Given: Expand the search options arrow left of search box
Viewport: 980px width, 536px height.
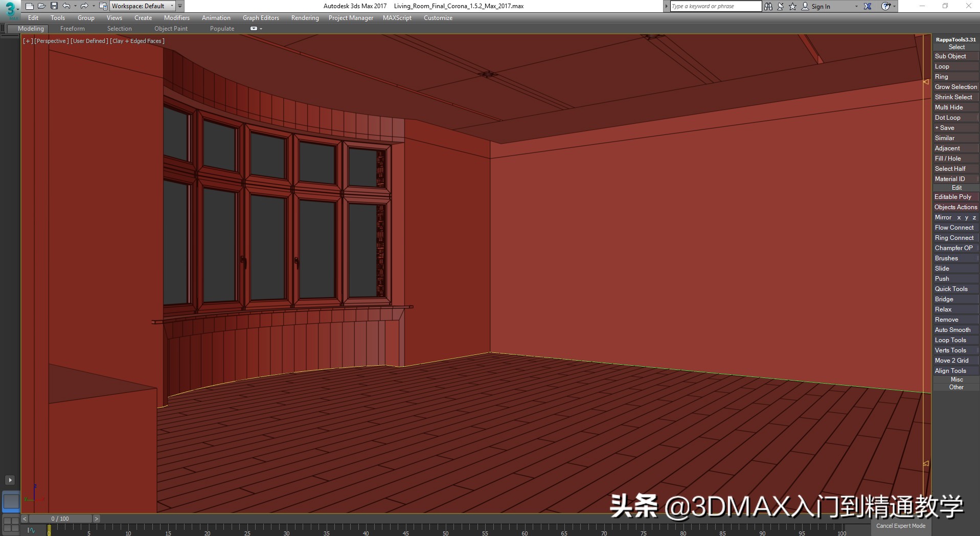Looking at the screenshot, I should coord(666,6).
